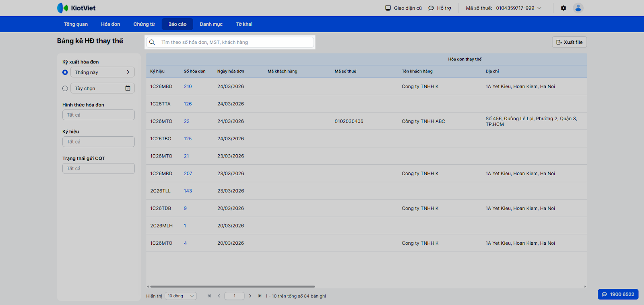Expand the Hình thức hóa đơn dropdown
The image size is (644, 305).
pos(99,115)
